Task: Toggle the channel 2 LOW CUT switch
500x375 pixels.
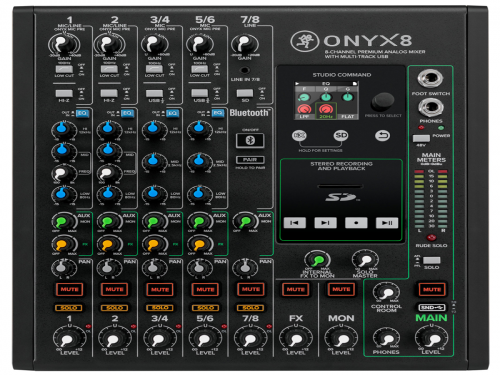Action: pos(109,69)
